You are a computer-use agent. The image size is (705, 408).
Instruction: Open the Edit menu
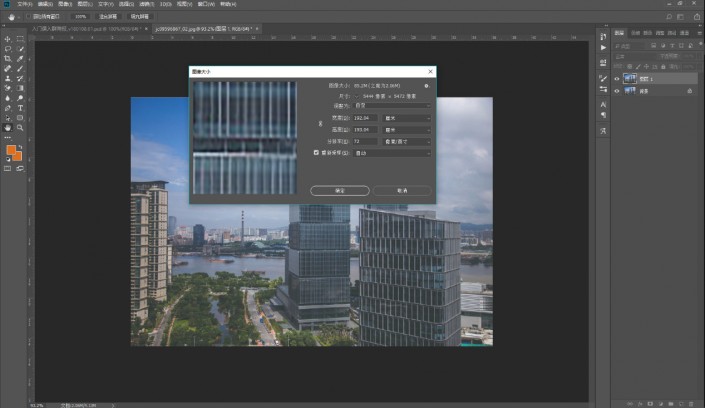tap(45, 4)
